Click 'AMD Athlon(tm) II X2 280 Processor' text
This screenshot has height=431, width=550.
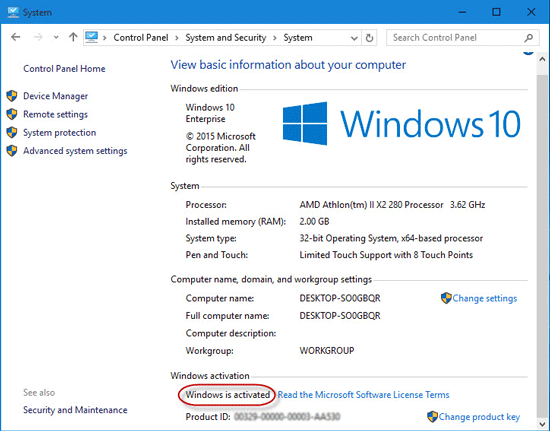coord(371,204)
